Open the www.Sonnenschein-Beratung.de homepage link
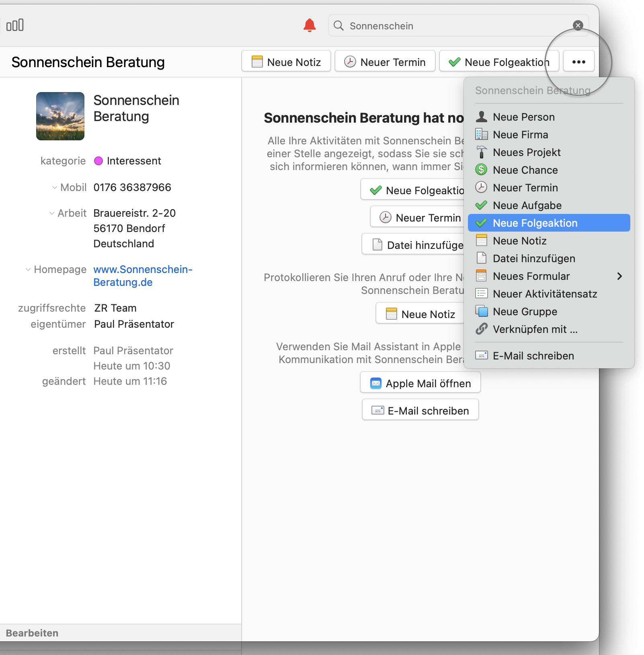Image resolution: width=644 pixels, height=655 pixels. click(143, 276)
